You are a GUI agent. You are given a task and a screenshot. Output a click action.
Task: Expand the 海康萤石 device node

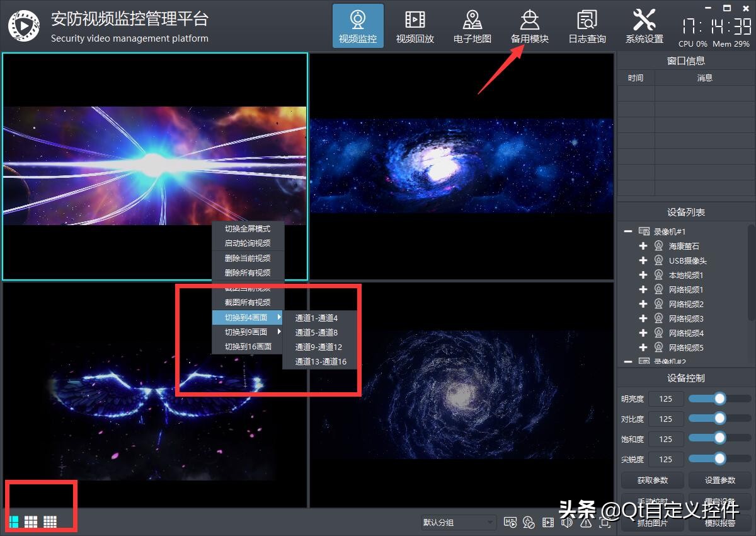(x=643, y=246)
